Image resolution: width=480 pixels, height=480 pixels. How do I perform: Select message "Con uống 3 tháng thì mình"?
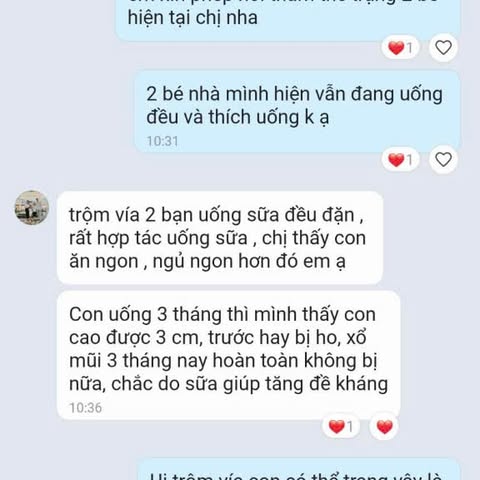coord(228,355)
